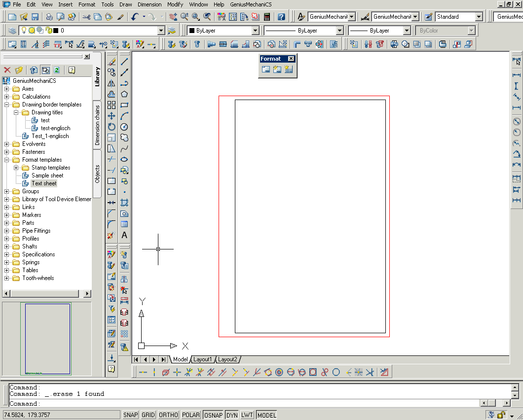Select the Line draw tool

click(124, 62)
